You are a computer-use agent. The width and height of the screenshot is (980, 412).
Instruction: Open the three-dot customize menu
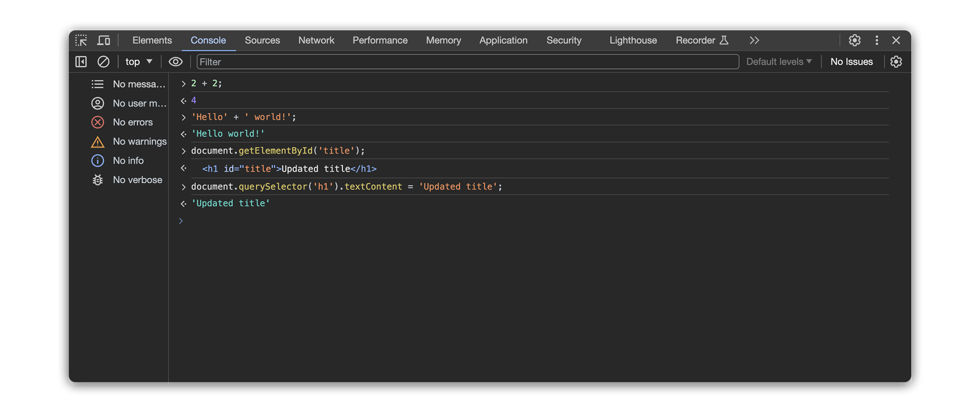pos(877,40)
